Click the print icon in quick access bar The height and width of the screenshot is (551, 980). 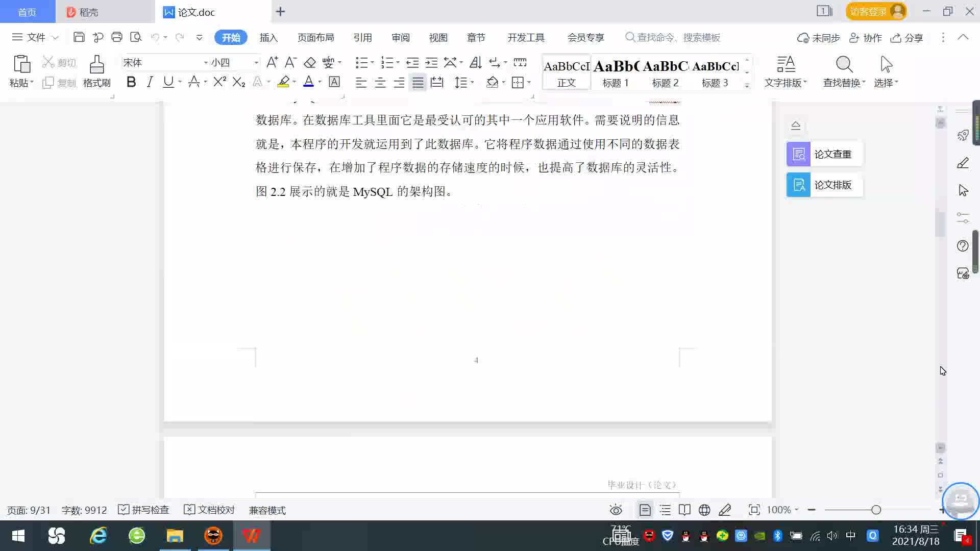click(x=117, y=37)
